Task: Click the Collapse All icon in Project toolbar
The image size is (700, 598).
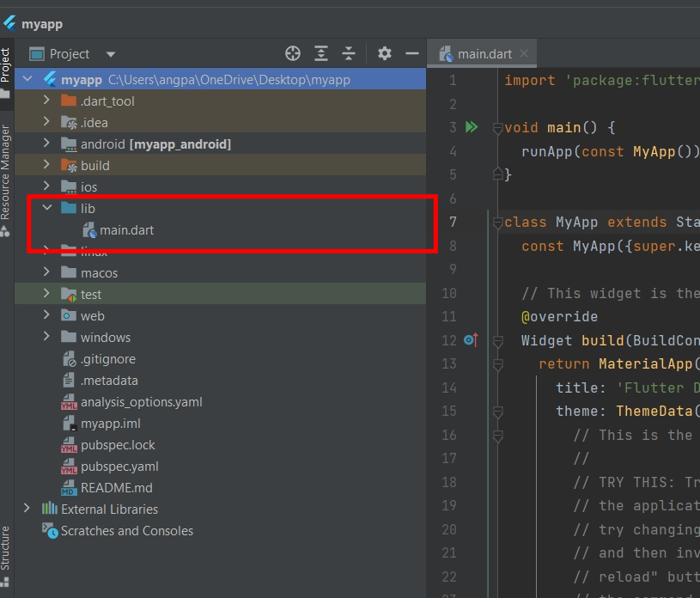Action: point(349,53)
